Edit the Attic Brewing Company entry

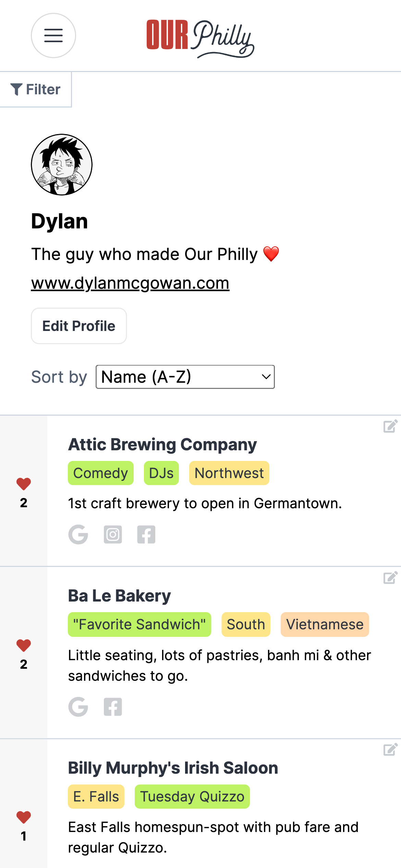pyautogui.click(x=390, y=426)
